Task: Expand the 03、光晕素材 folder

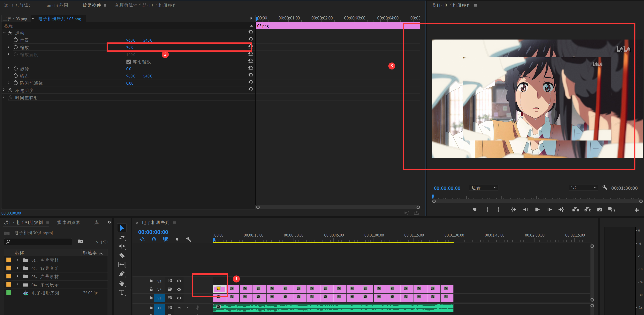Action: [x=17, y=276]
